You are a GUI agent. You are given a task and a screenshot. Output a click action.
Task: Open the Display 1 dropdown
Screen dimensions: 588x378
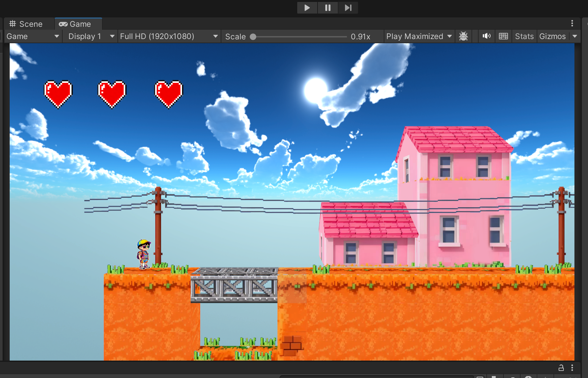point(91,36)
